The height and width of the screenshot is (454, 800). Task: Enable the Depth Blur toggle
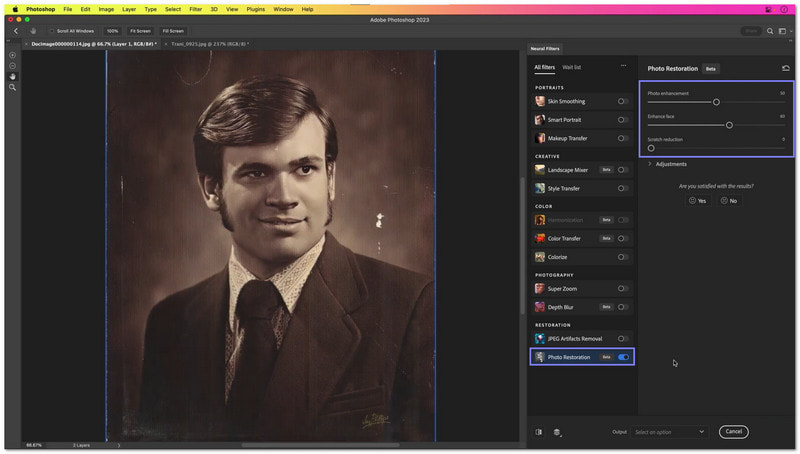(623, 307)
